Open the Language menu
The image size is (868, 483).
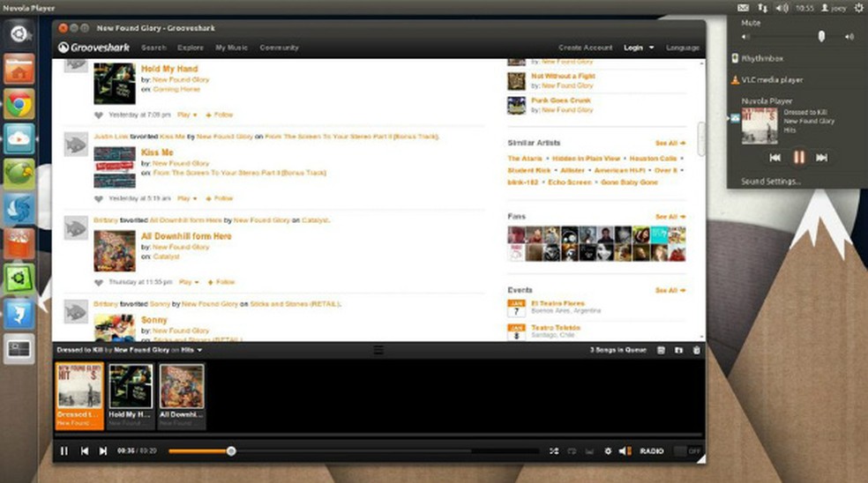click(683, 48)
